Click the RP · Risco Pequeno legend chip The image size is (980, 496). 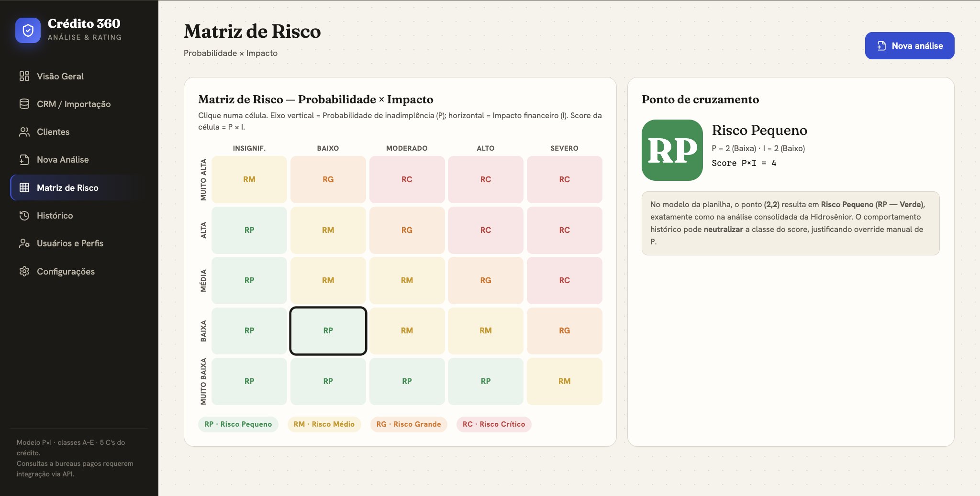point(238,424)
